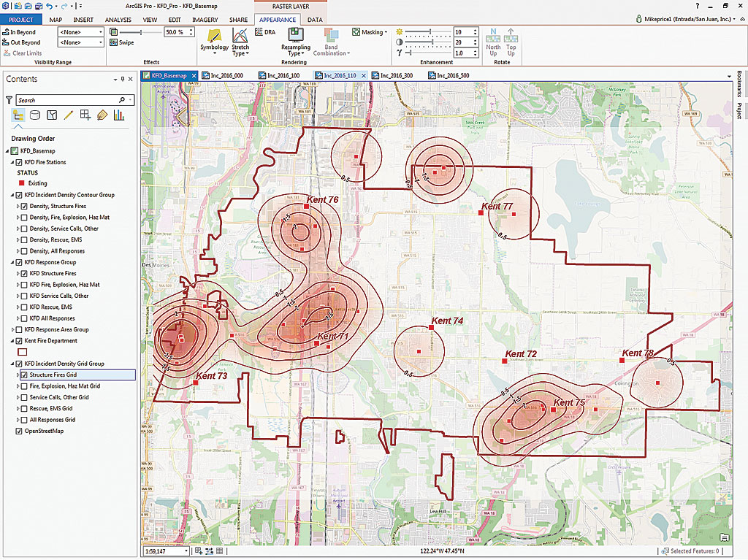Open the Inc_2016_500 map tab
Viewport: 748px width, 560px height.
pos(449,75)
